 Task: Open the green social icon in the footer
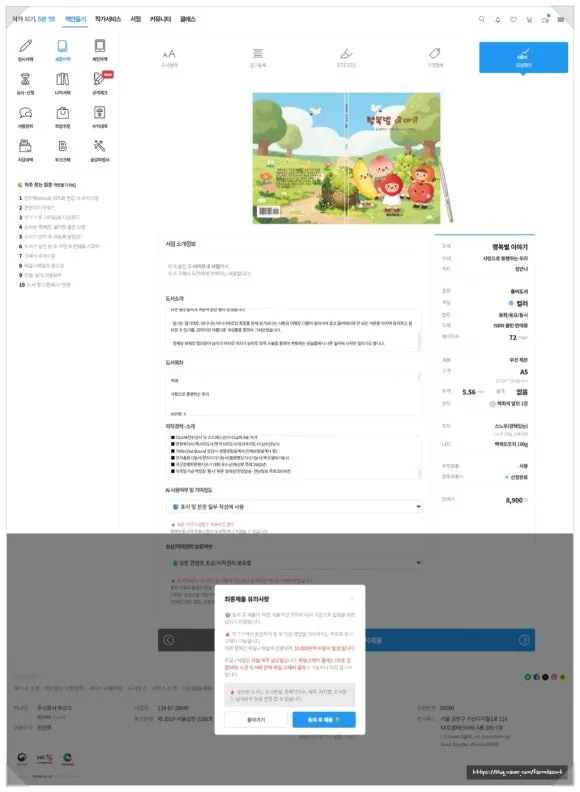tap(527, 677)
